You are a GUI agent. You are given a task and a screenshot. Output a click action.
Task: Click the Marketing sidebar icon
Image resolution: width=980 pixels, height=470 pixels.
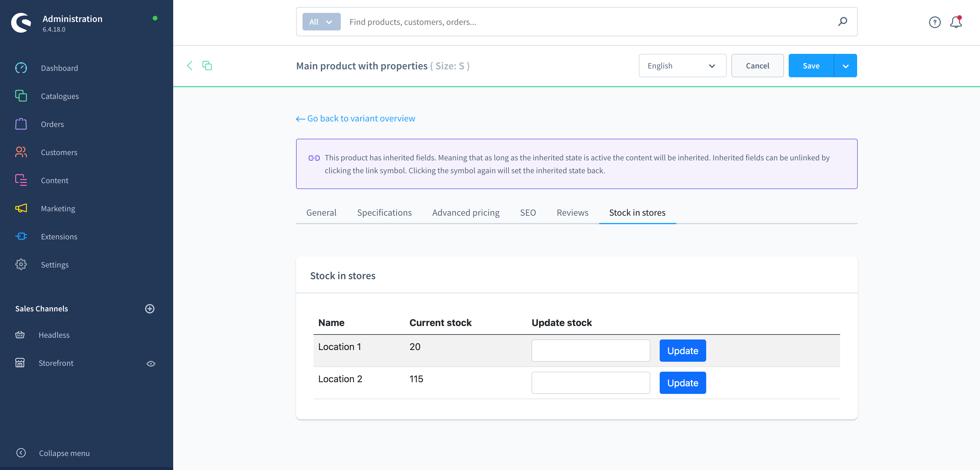(x=21, y=208)
